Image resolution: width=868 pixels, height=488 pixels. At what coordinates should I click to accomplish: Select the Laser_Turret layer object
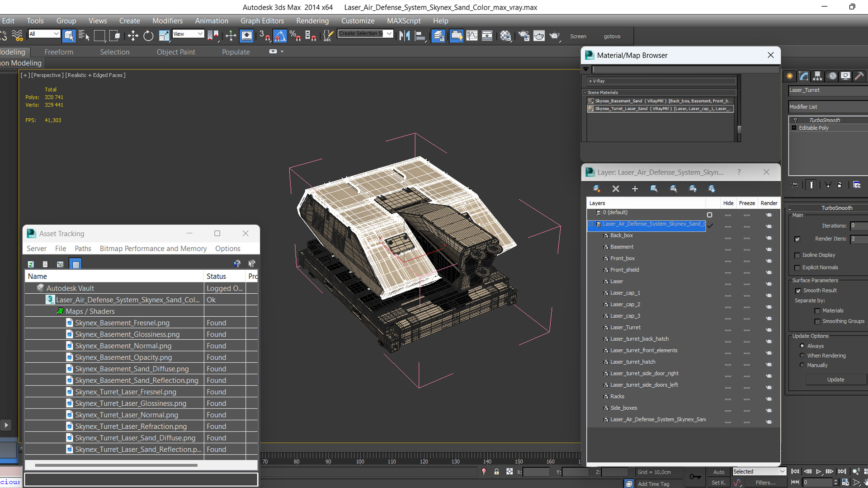(625, 328)
